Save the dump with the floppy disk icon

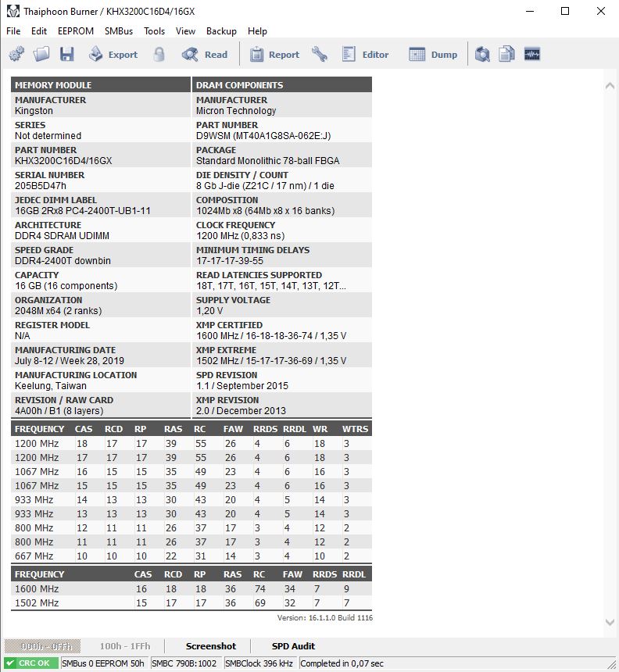(67, 55)
